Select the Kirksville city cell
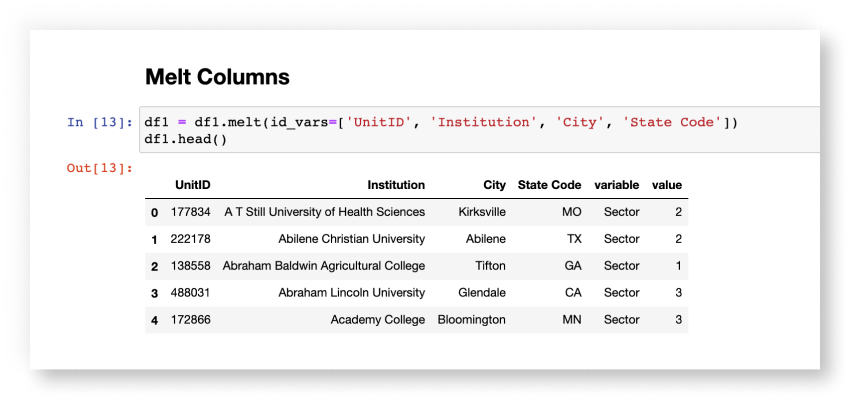 click(x=481, y=212)
